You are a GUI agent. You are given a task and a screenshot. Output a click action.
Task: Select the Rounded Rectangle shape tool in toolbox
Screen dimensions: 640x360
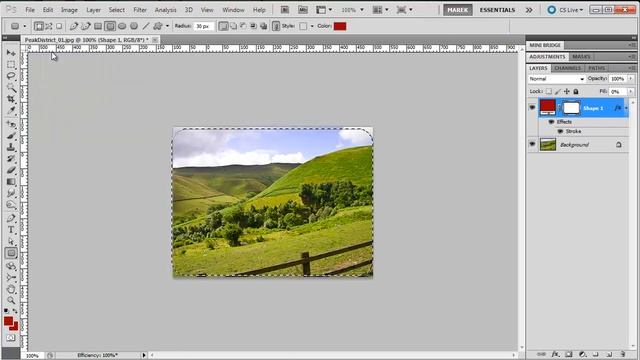tap(11, 253)
